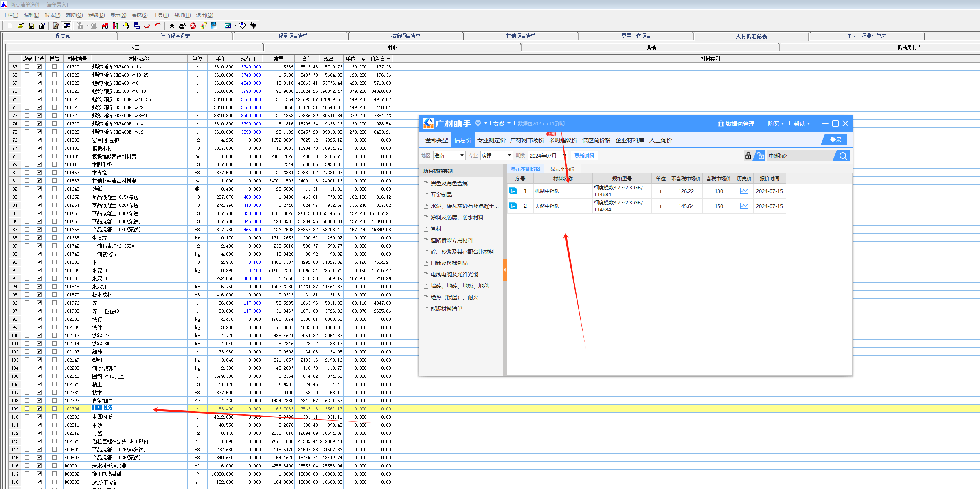Click the project properties toolbar icon
The image size is (980, 489).
(x=42, y=26)
